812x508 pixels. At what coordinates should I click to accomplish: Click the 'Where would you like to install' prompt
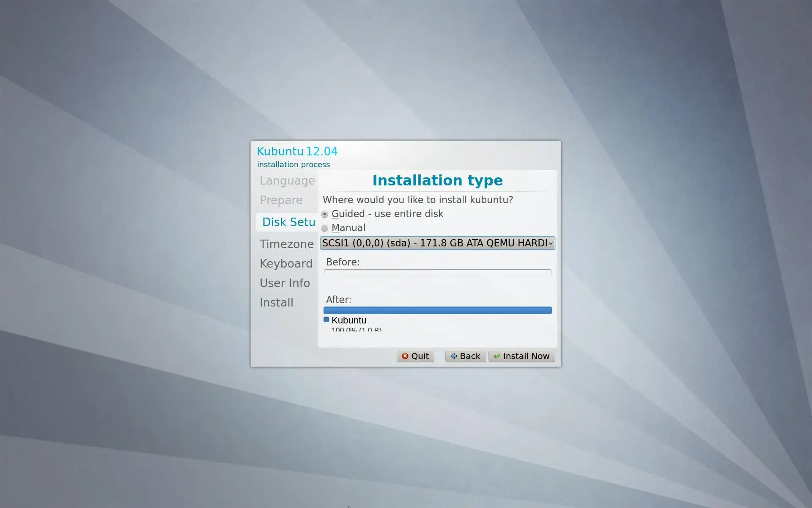[417, 200]
